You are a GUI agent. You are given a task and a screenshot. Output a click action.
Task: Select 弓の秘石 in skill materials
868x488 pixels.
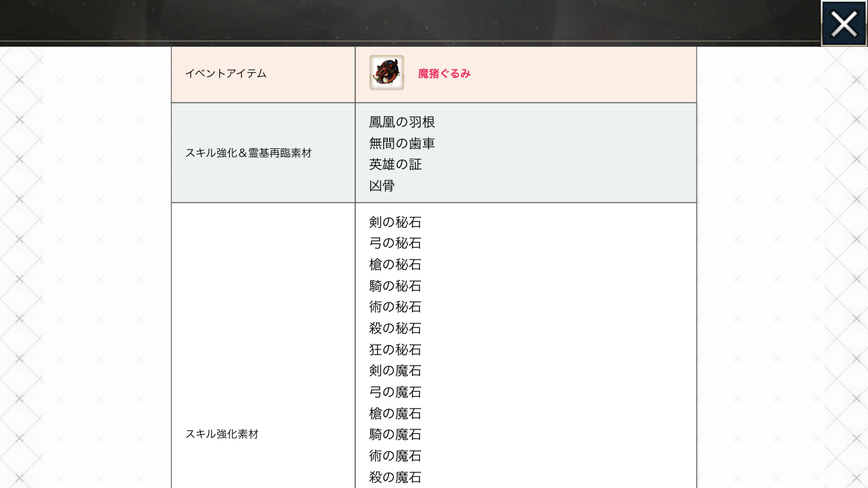(395, 243)
